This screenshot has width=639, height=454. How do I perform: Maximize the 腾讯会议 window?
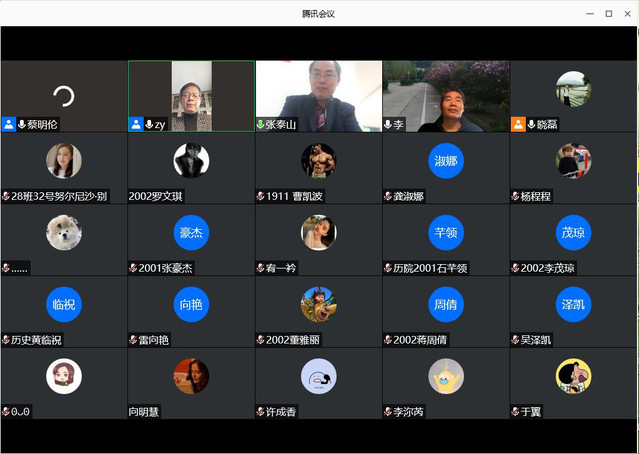tap(608, 13)
